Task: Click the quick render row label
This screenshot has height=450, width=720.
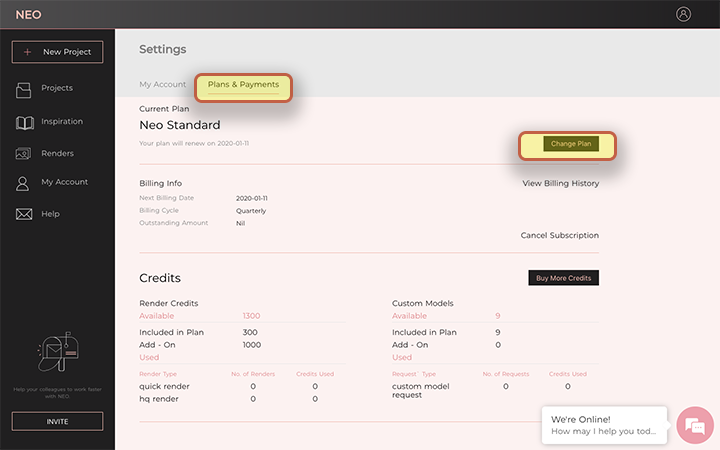Action: point(164,387)
